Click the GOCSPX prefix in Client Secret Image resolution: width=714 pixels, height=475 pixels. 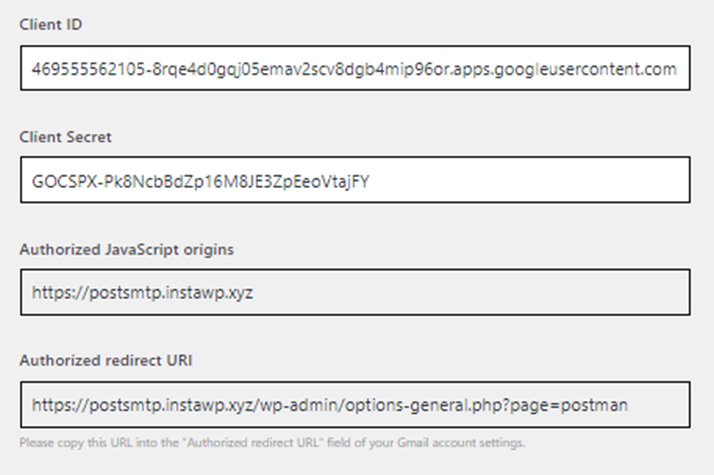tap(64, 181)
